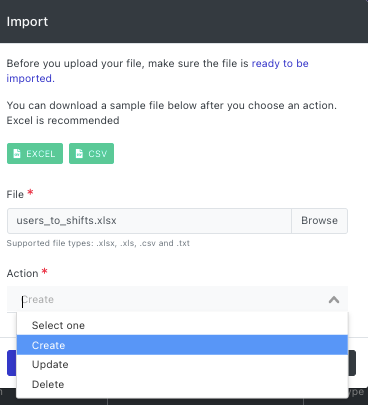Focus the Action search box showing Create
The height and width of the screenshot is (405, 368).
pos(177,299)
